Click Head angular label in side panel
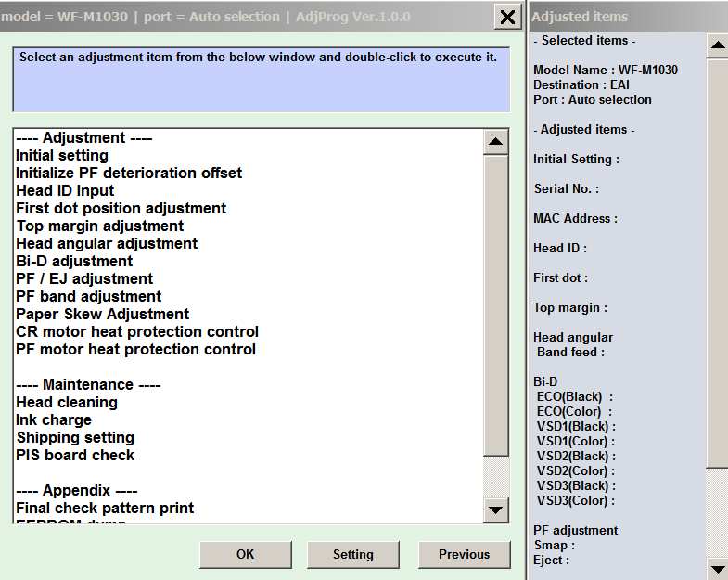 [x=573, y=338]
